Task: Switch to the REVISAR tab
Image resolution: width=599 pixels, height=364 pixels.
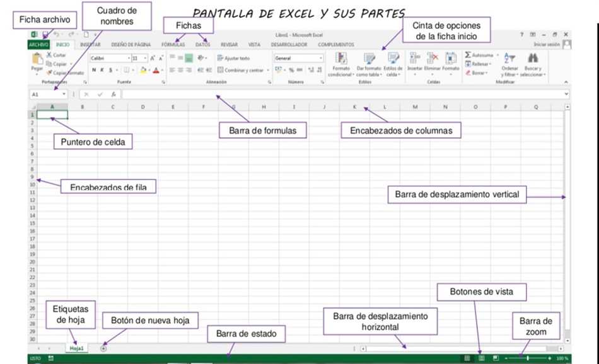Action: tap(230, 45)
